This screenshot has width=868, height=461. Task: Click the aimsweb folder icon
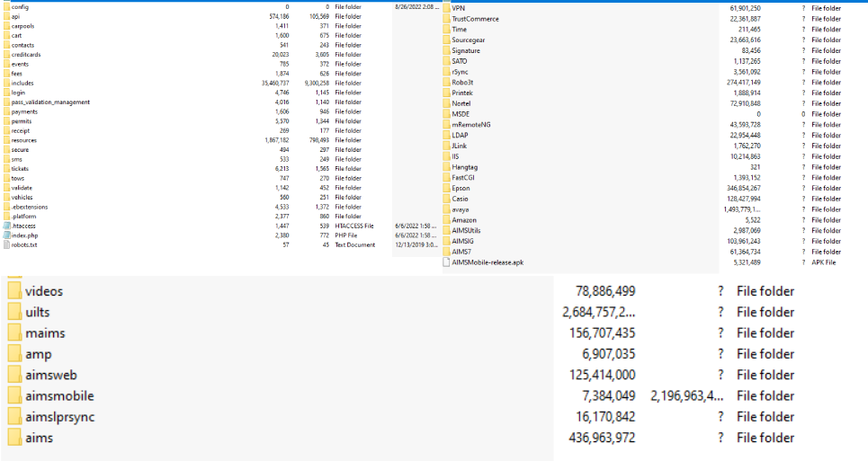click(x=15, y=376)
